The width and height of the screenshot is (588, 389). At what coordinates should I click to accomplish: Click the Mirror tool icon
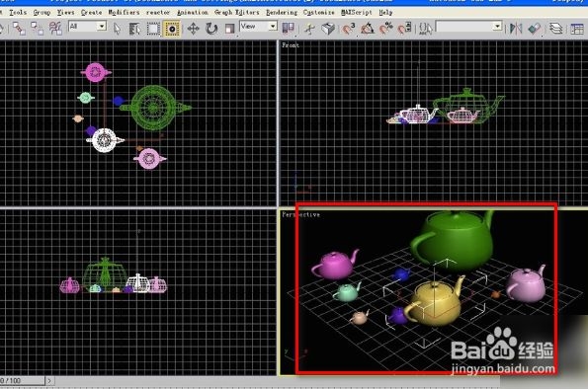coord(516,28)
